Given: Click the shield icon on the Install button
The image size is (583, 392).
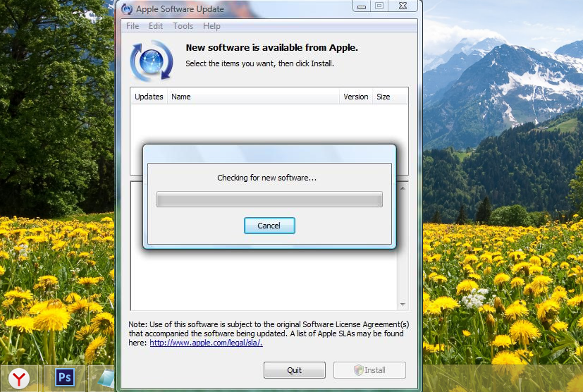Looking at the screenshot, I should (357, 370).
